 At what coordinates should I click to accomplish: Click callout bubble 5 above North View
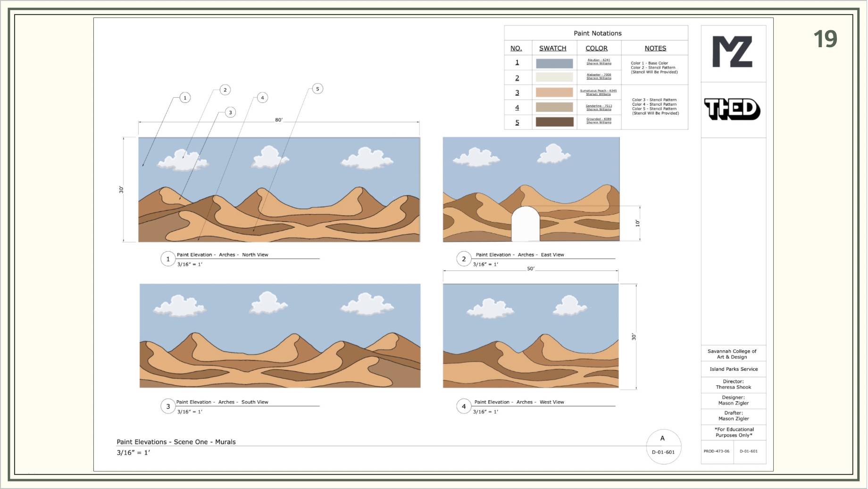point(317,89)
